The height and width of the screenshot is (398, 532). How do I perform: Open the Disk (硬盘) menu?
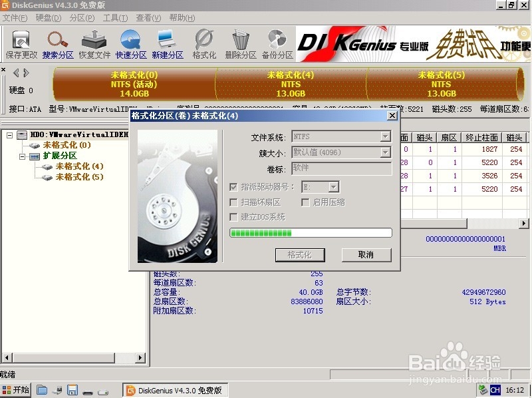(49, 18)
